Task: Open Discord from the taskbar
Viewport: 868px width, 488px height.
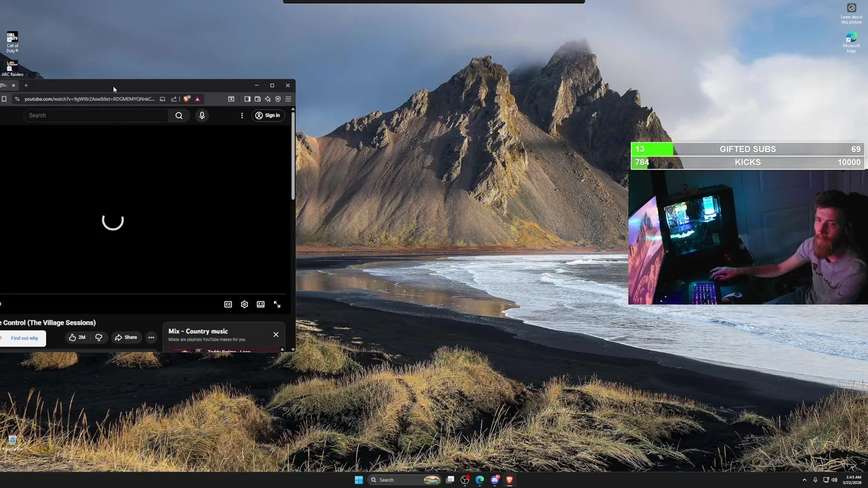Action: (494, 480)
